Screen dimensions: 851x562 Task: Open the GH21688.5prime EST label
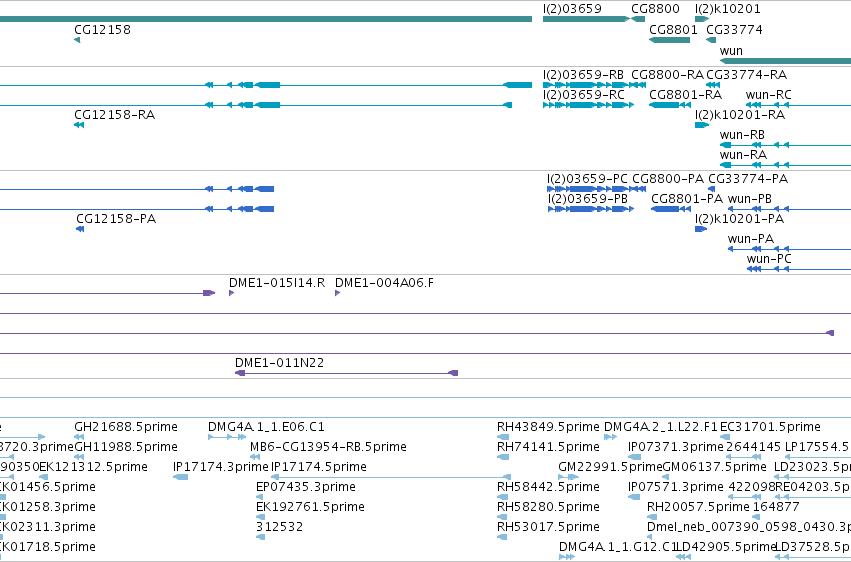(x=126, y=427)
